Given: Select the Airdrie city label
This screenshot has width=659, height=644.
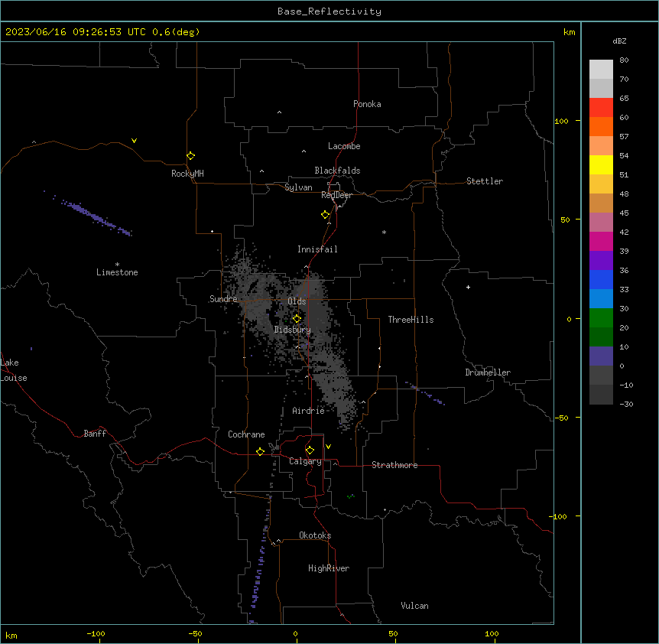Looking at the screenshot, I should [308, 411].
